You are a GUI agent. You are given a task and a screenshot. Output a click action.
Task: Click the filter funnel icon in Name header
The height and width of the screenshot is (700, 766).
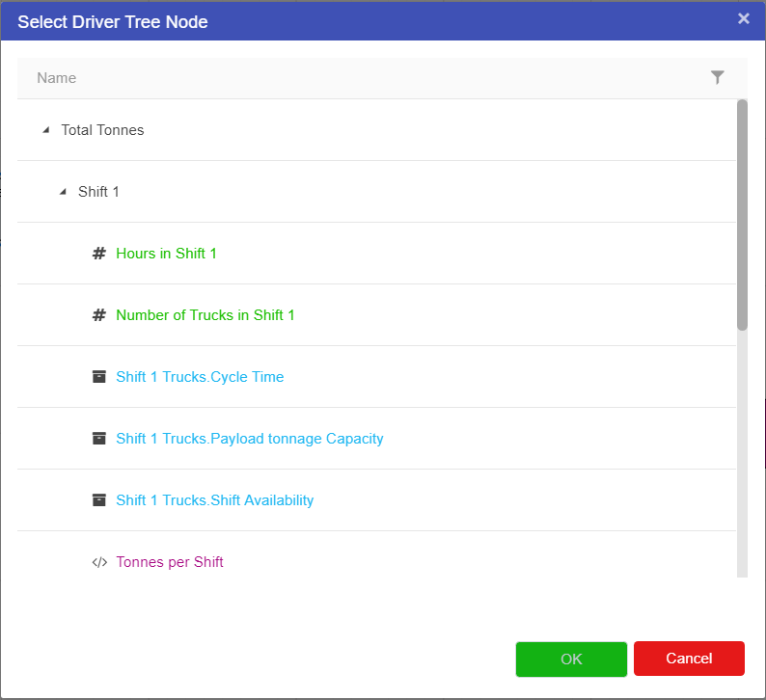(x=717, y=78)
